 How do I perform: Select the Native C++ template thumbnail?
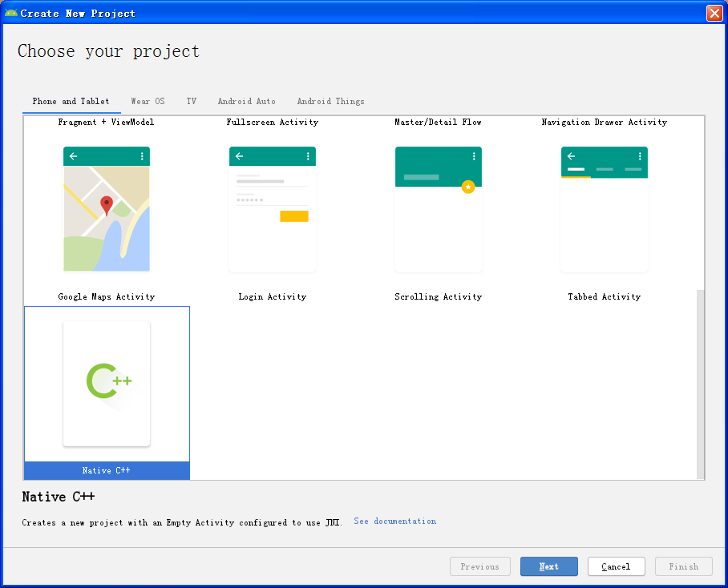(x=107, y=384)
